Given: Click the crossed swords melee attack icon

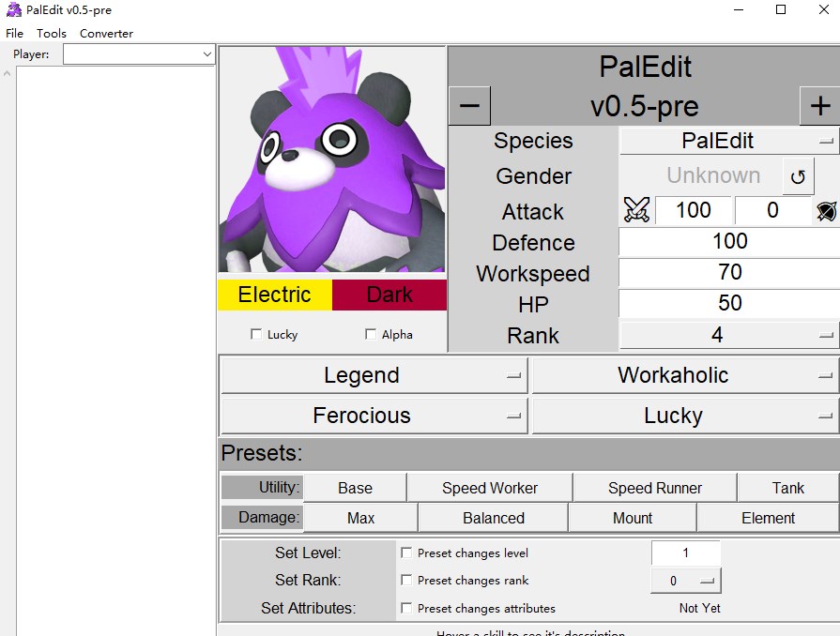Looking at the screenshot, I should pos(636,210).
